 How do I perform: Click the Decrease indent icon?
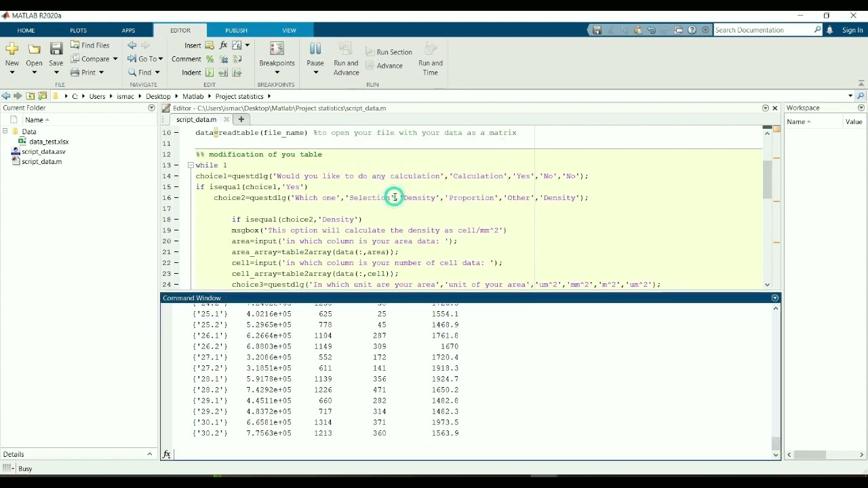pos(237,73)
